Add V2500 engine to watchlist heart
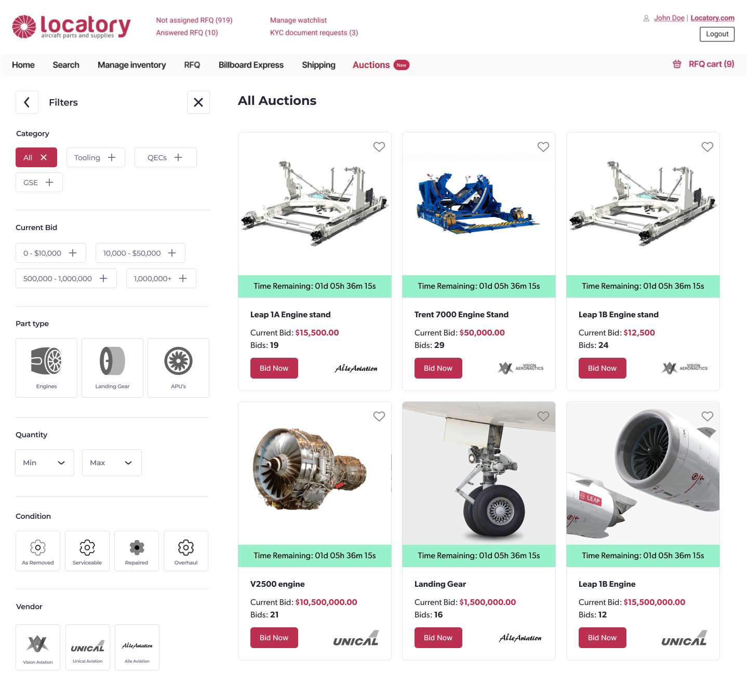748x700 pixels. (379, 416)
